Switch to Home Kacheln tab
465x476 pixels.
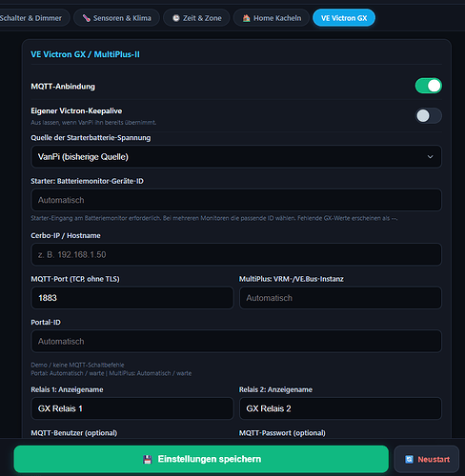click(272, 18)
